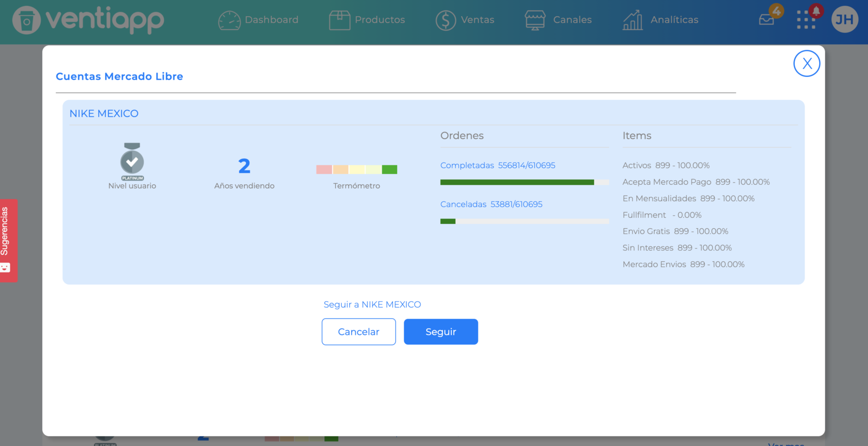Open the Ventas menu

[477, 20]
